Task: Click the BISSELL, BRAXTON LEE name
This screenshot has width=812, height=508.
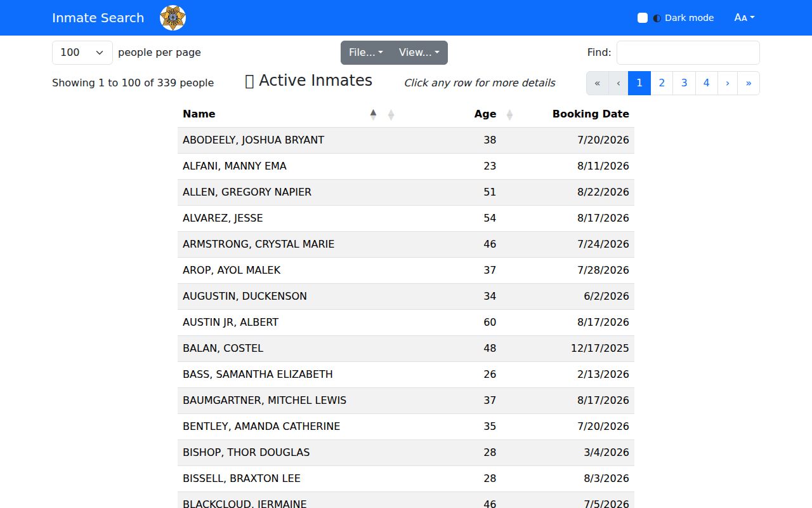Action: [242, 479]
